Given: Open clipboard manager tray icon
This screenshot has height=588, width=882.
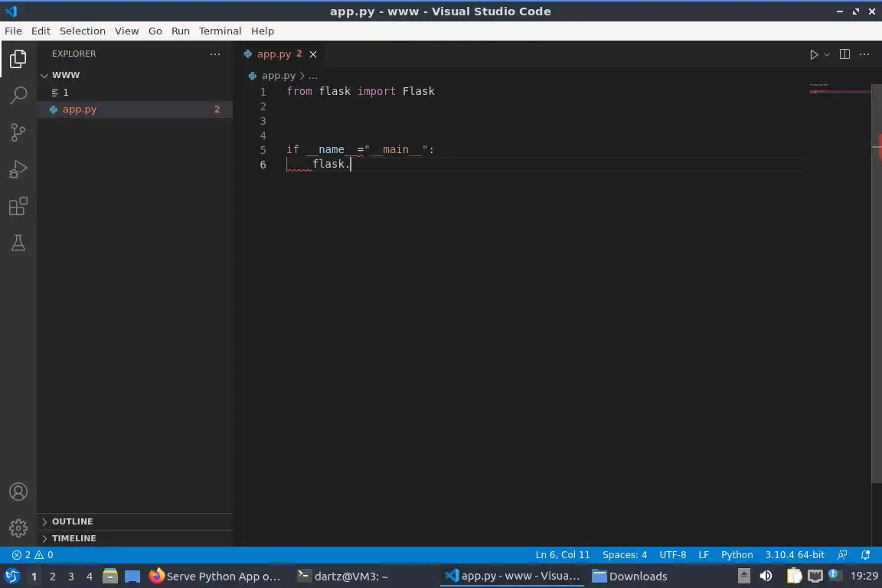Looking at the screenshot, I should point(794,577).
